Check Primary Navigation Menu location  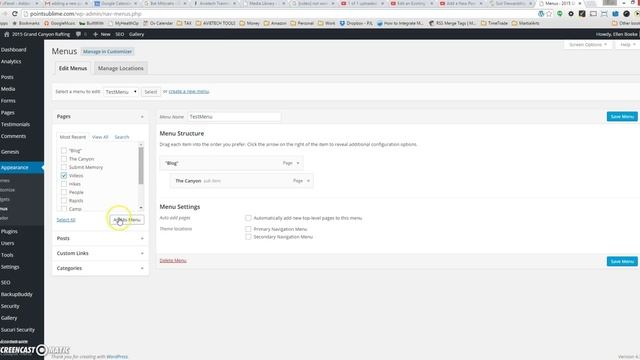click(x=248, y=229)
